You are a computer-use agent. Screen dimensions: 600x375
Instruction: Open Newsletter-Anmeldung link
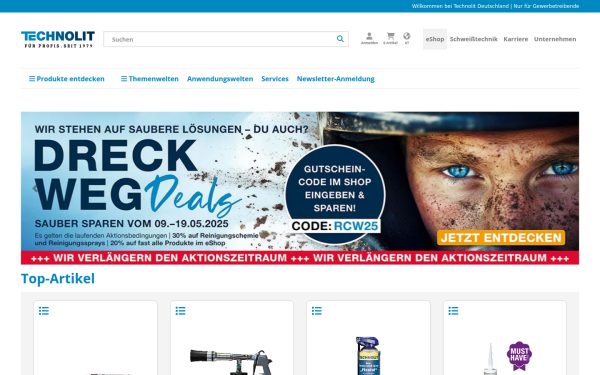point(336,79)
